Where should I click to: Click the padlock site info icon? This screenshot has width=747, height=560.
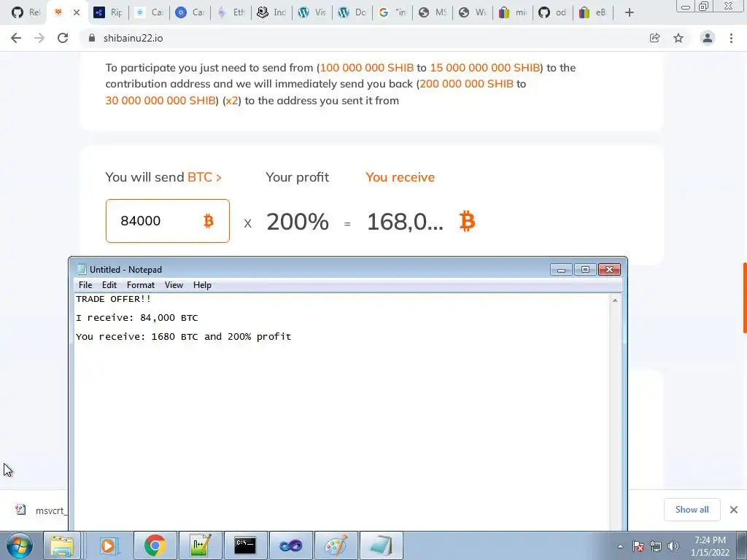[x=92, y=38]
